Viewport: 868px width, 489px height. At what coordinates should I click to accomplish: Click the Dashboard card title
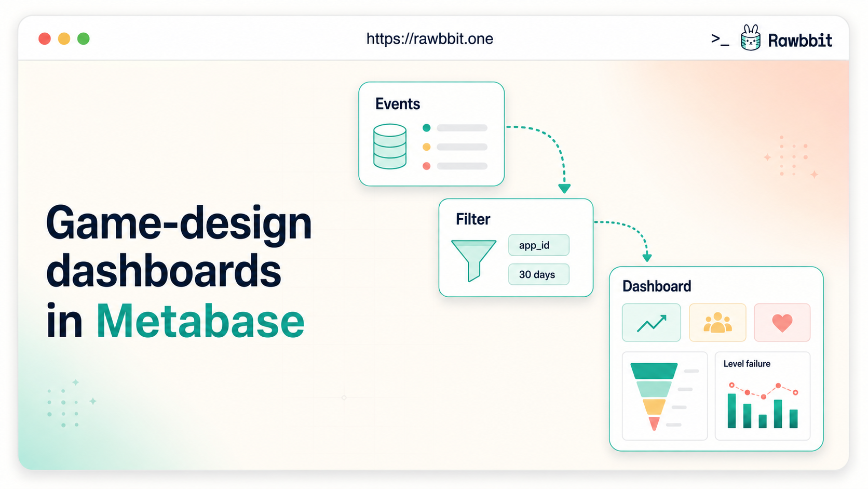coord(657,286)
